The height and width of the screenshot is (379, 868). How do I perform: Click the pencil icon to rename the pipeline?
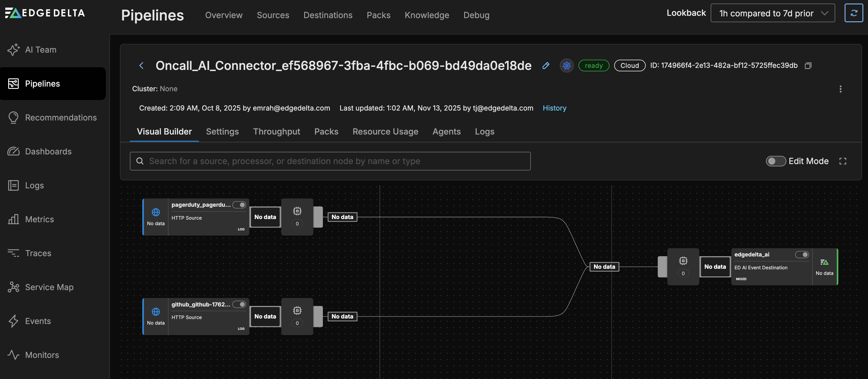tap(546, 66)
